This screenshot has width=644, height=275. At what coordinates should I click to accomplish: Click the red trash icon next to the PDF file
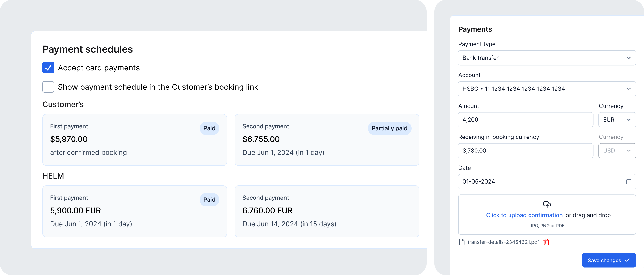coord(546,242)
